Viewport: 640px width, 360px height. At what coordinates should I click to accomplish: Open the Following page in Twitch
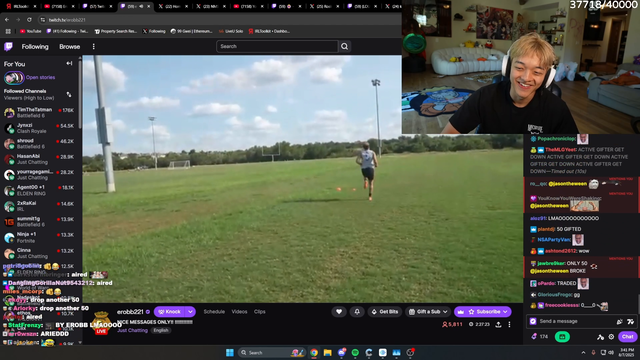click(x=35, y=47)
